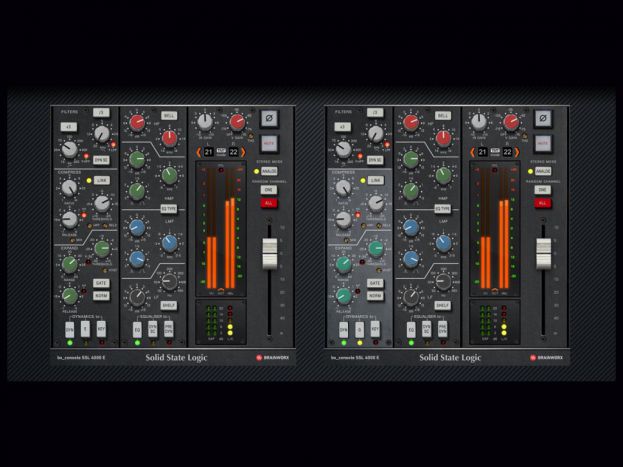
Task: Toggle EQ in button on left console
Action: click(x=137, y=329)
